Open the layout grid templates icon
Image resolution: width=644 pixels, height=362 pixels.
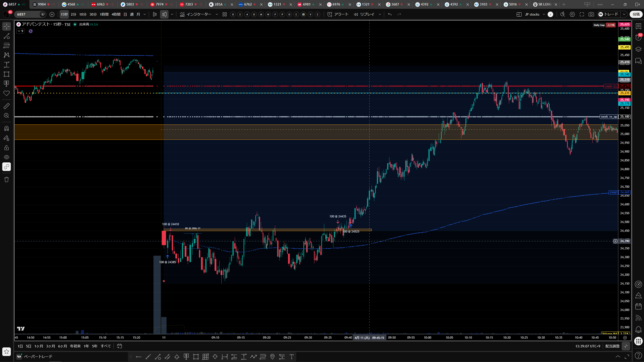coord(225,14)
